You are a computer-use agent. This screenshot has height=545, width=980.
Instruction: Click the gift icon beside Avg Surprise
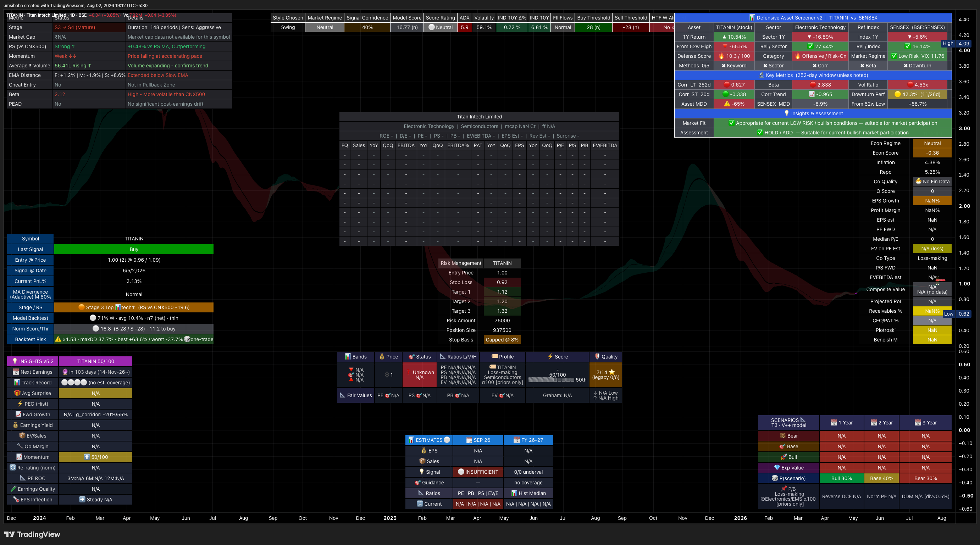point(17,393)
